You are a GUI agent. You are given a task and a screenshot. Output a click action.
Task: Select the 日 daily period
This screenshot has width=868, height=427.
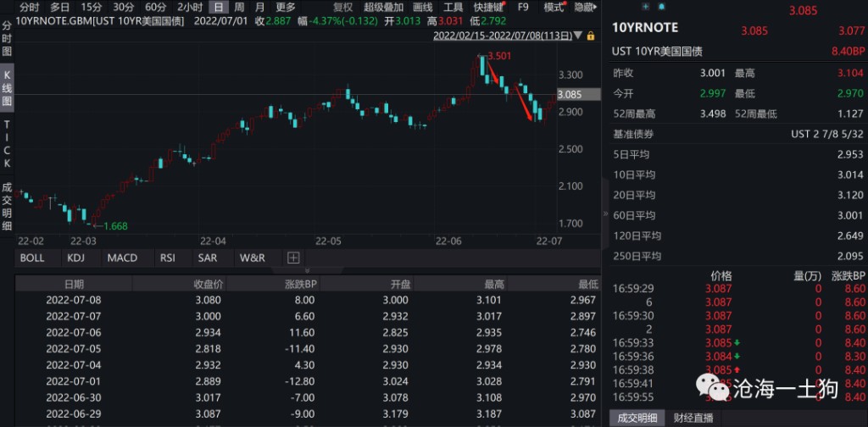218,7
